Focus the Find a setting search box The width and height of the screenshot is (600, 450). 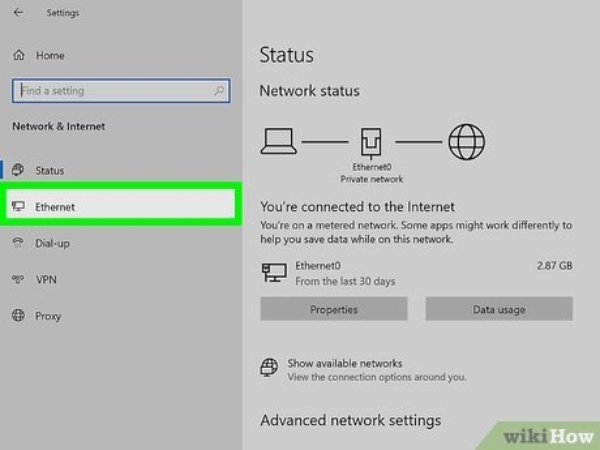tap(110, 91)
